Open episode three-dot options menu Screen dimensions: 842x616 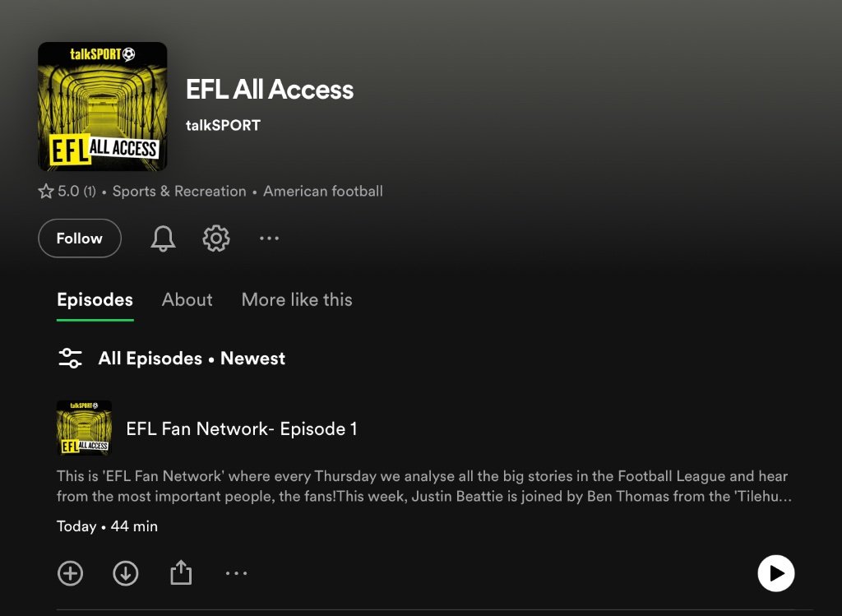click(236, 573)
